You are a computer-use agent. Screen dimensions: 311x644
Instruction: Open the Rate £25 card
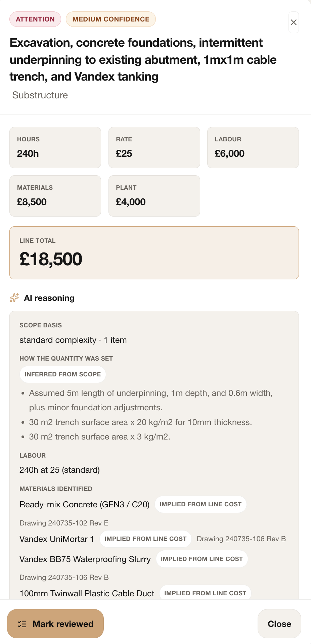(154, 147)
